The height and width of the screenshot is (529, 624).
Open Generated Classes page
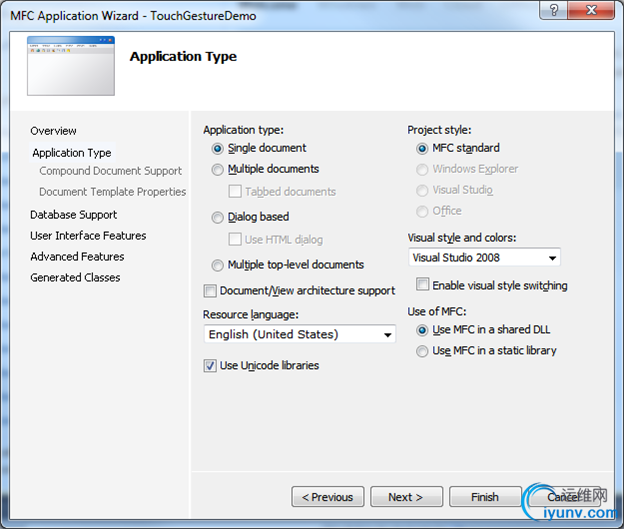[75, 277]
